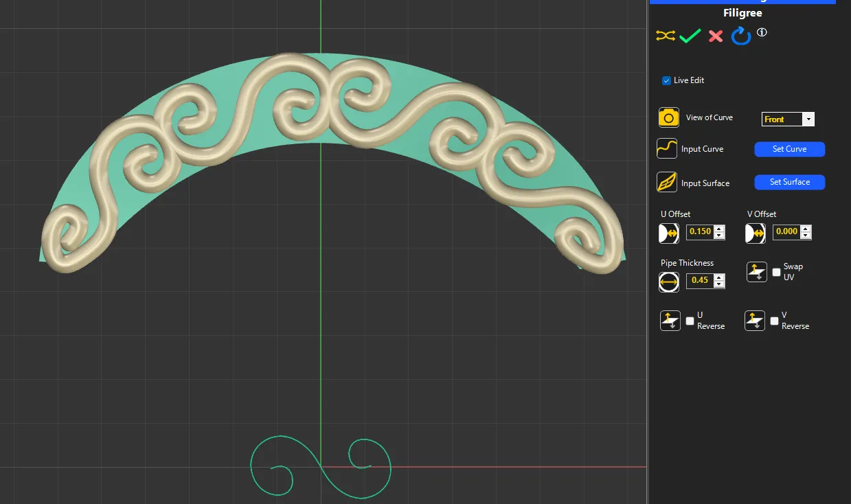Check the U Reverse checkbox
This screenshot has height=504, width=851.
pyautogui.click(x=690, y=321)
